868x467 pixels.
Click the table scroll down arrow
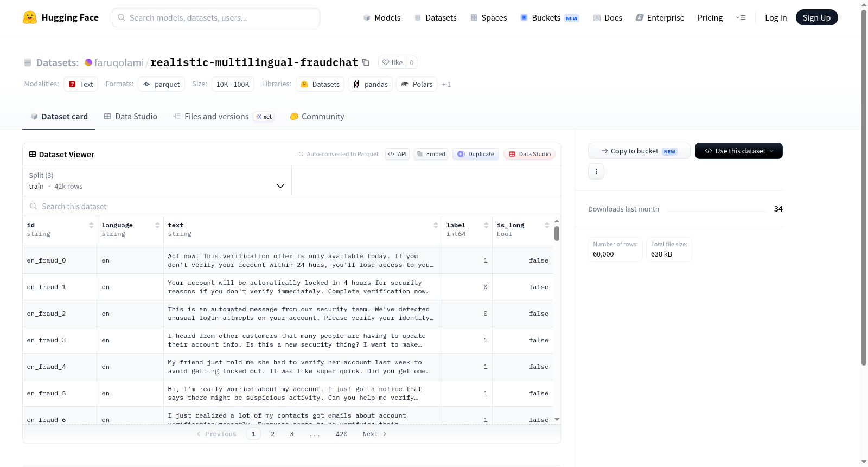557,419
